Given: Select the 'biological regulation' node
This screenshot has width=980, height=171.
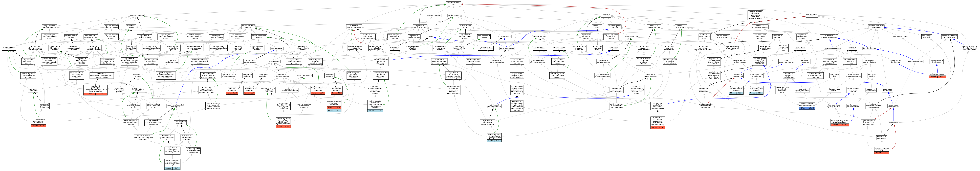Looking at the screenshot, I should click(x=434, y=15).
